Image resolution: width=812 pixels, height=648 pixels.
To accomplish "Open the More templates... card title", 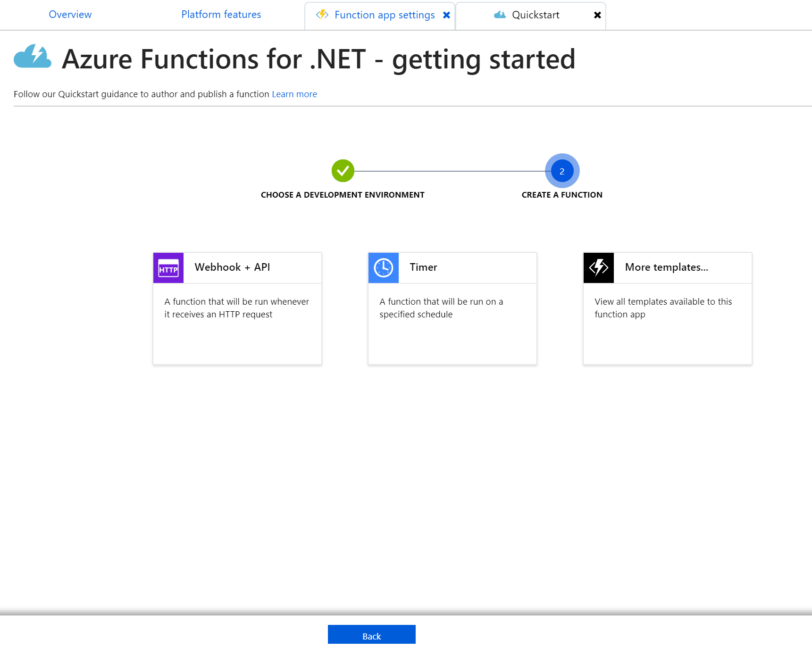I will 666,267.
